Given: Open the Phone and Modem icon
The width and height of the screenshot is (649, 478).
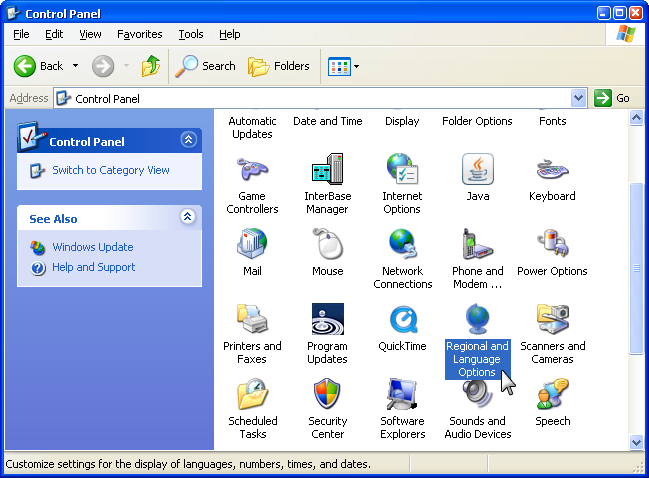Looking at the screenshot, I should pos(478,243).
